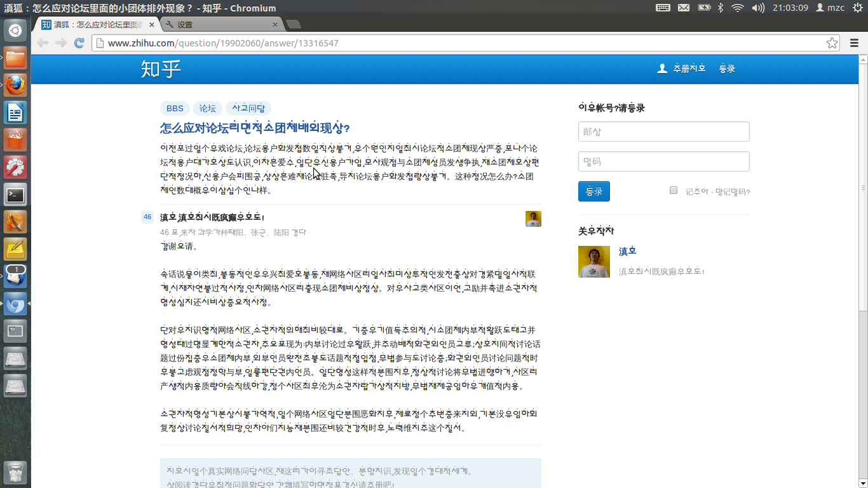This screenshot has height=488, width=868.
Task: Reload the current zhihu page
Action: pos(79,43)
